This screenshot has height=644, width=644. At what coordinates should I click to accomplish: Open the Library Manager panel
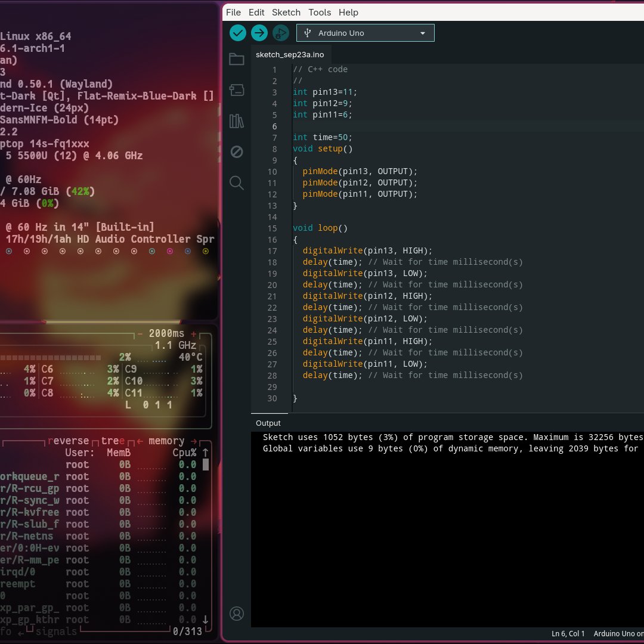pos(237,121)
